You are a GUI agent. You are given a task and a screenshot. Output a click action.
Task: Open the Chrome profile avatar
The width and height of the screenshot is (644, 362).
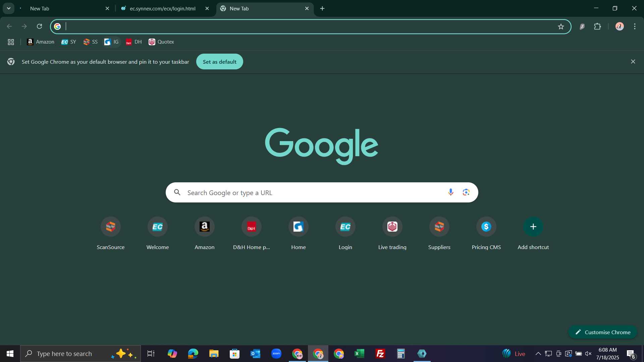pyautogui.click(x=620, y=26)
